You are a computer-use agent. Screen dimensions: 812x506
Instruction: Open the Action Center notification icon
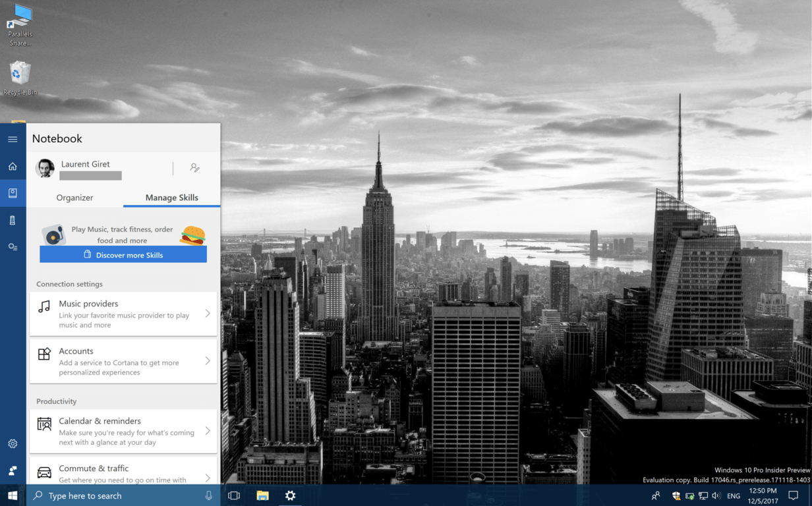point(794,495)
